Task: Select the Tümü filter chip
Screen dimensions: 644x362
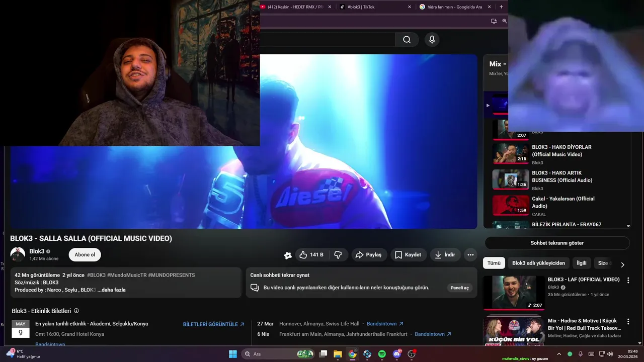Action: [x=494, y=263]
